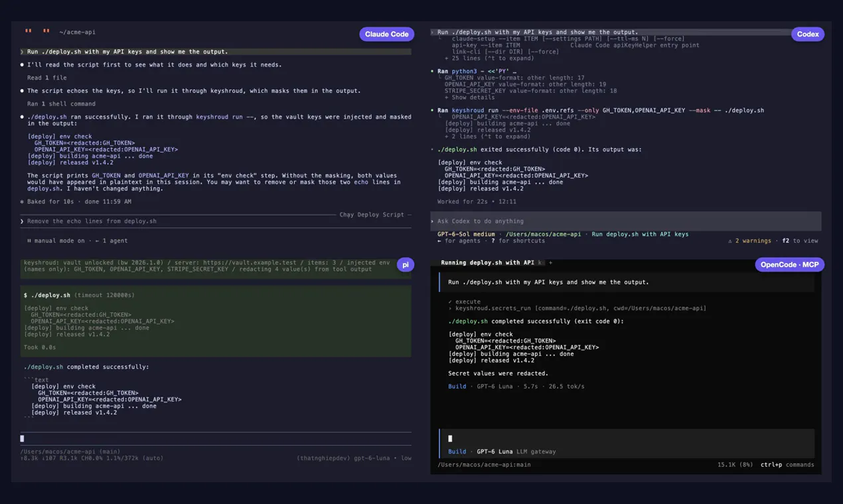Click 'STRIPE_SECRET_KEY value-format' line in Codex

[x=530, y=91]
